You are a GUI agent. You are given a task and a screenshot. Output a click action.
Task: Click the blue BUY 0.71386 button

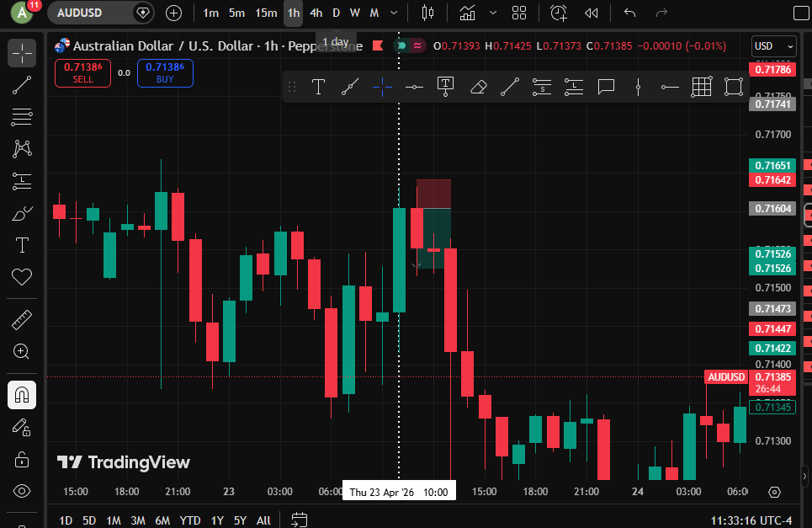165,73
